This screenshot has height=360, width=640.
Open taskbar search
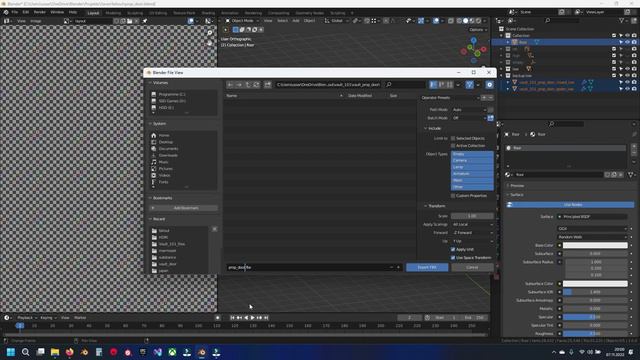(x=25, y=352)
